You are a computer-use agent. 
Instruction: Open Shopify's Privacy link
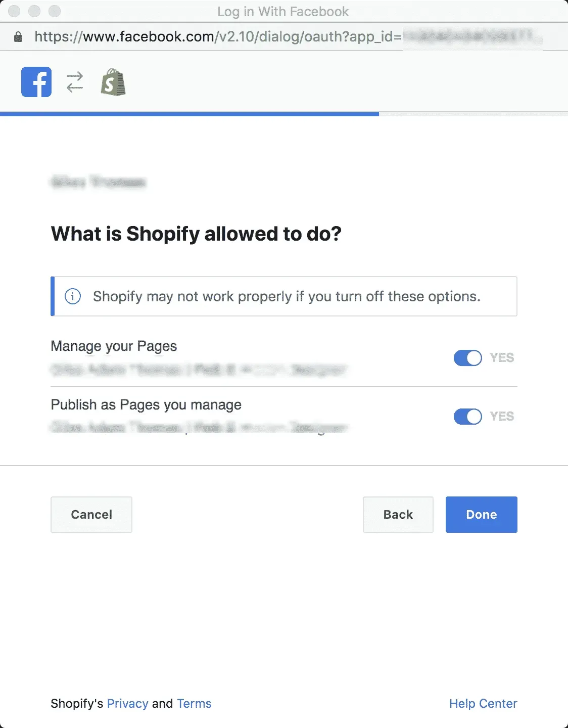tap(127, 703)
